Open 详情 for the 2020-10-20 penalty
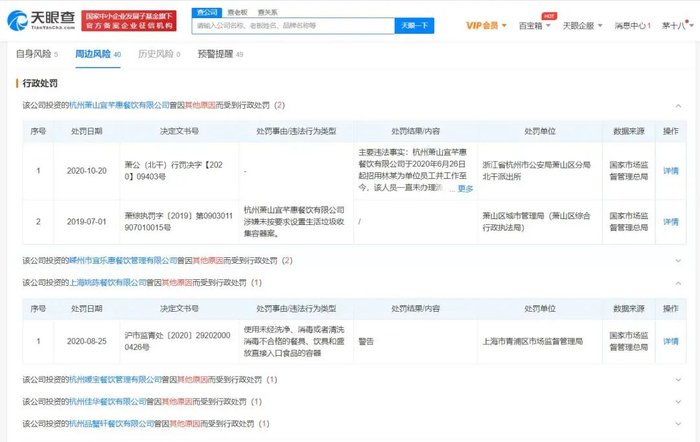 click(671, 171)
